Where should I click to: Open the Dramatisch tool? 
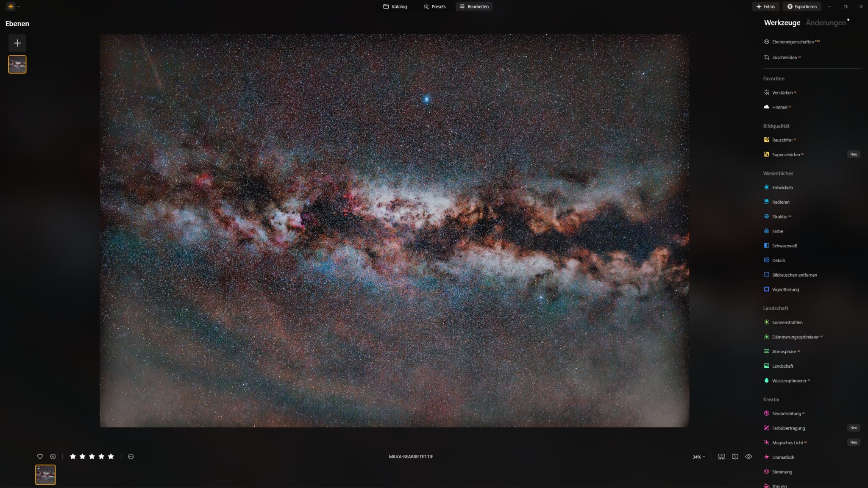pos(783,457)
